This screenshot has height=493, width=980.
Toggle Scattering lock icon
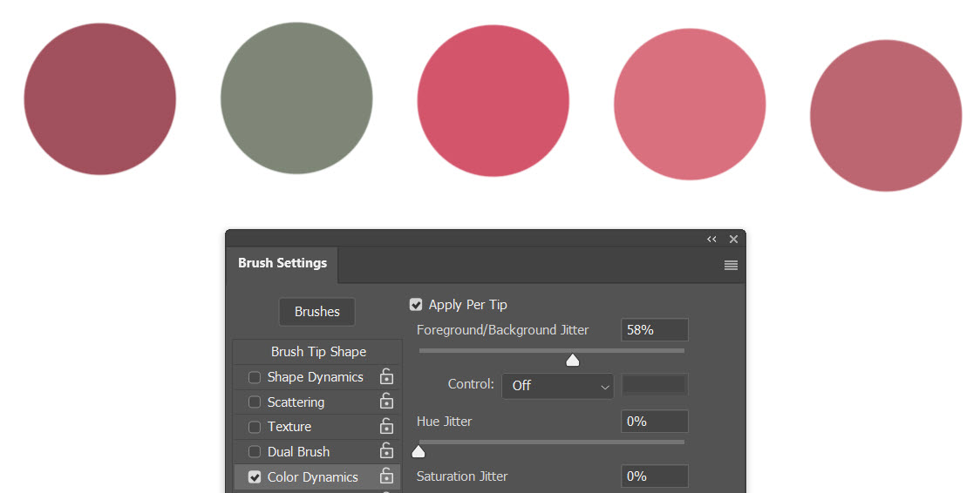point(387,402)
